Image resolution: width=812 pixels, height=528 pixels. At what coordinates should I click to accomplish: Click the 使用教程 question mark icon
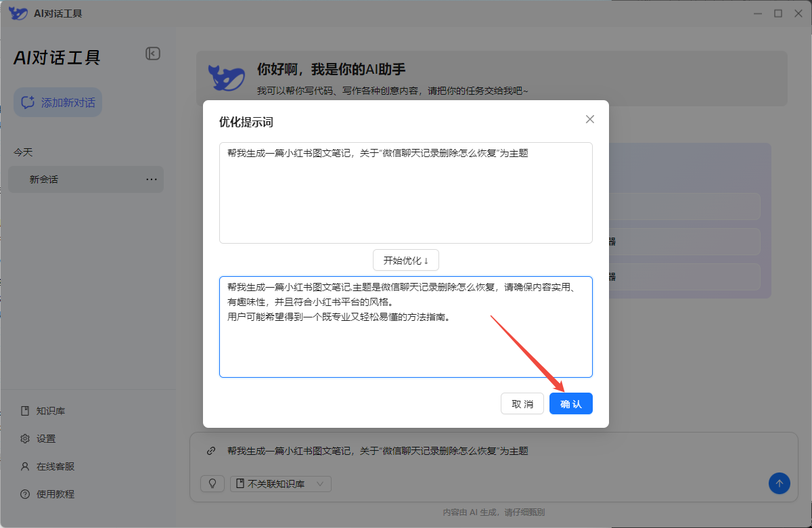pyautogui.click(x=25, y=494)
